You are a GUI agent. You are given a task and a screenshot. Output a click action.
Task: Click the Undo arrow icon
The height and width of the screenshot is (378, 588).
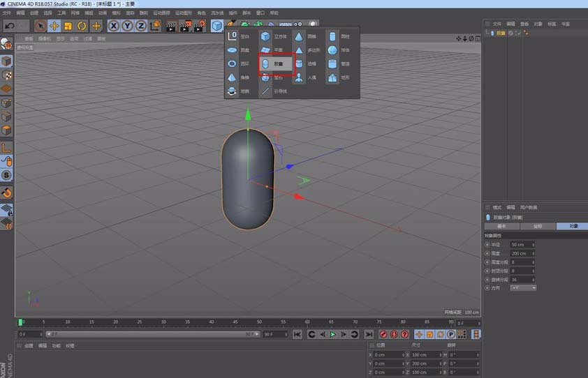coord(9,26)
